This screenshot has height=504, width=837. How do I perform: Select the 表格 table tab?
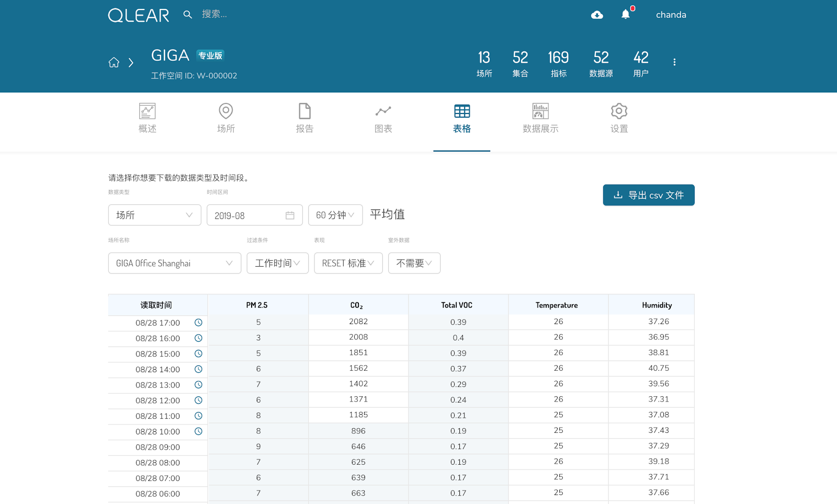pos(462,118)
